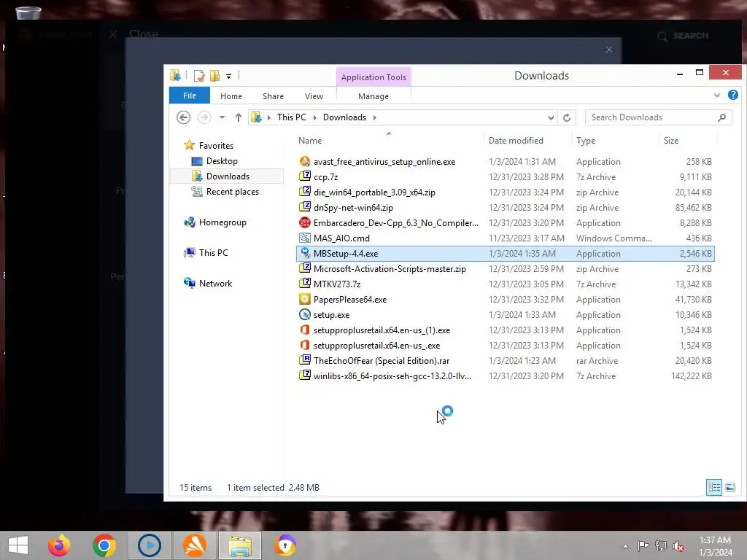
Task: Click the New folder quick access icon
Action: click(x=215, y=76)
